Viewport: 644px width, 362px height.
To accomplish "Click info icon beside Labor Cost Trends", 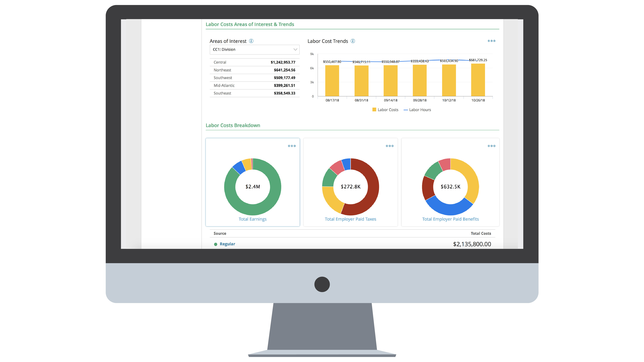I will 353,41.
